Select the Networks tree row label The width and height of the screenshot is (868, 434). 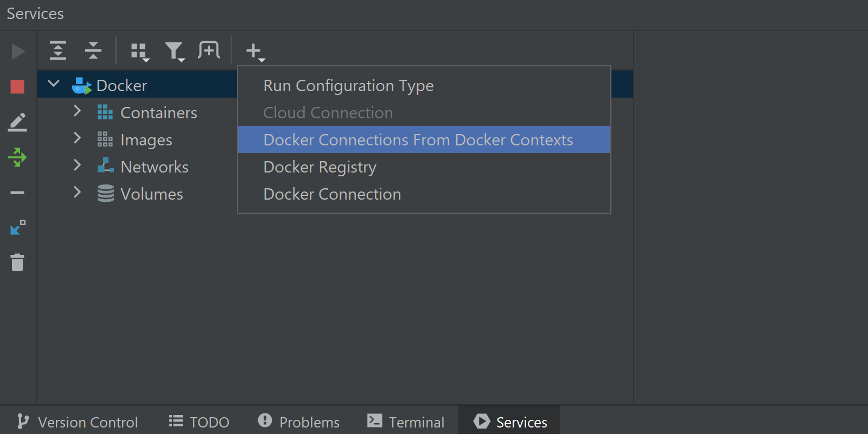click(155, 167)
